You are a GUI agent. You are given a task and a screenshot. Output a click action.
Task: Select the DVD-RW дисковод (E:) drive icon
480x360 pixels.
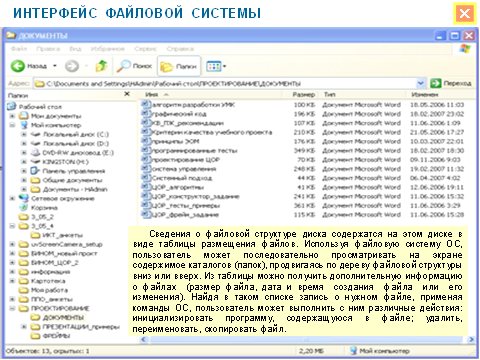coord(35,153)
